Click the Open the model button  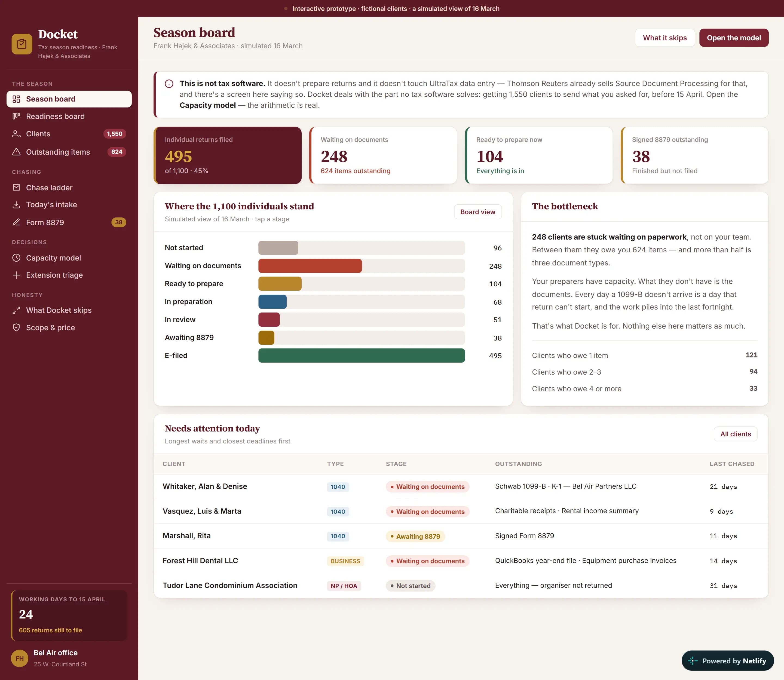click(734, 38)
